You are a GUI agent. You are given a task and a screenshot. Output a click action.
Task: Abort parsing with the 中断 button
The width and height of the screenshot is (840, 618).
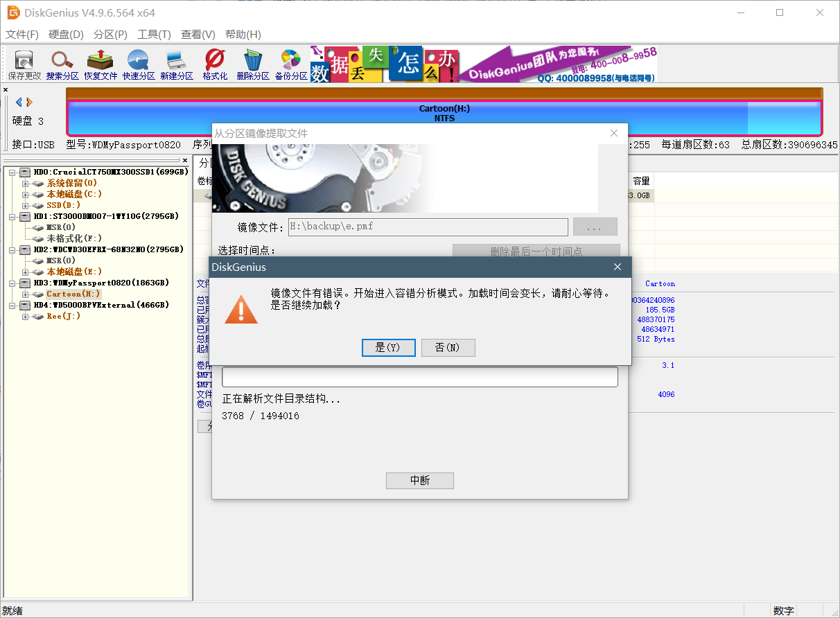420,481
